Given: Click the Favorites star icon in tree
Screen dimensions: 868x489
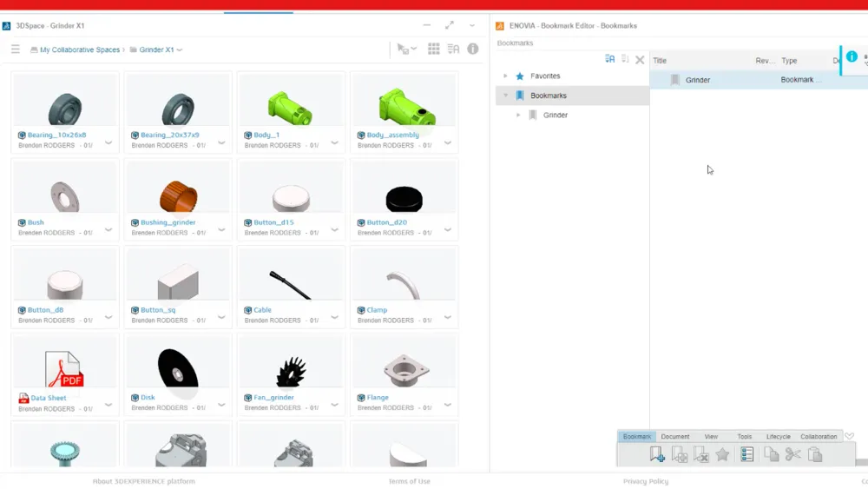Looking at the screenshot, I should click(x=520, y=76).
